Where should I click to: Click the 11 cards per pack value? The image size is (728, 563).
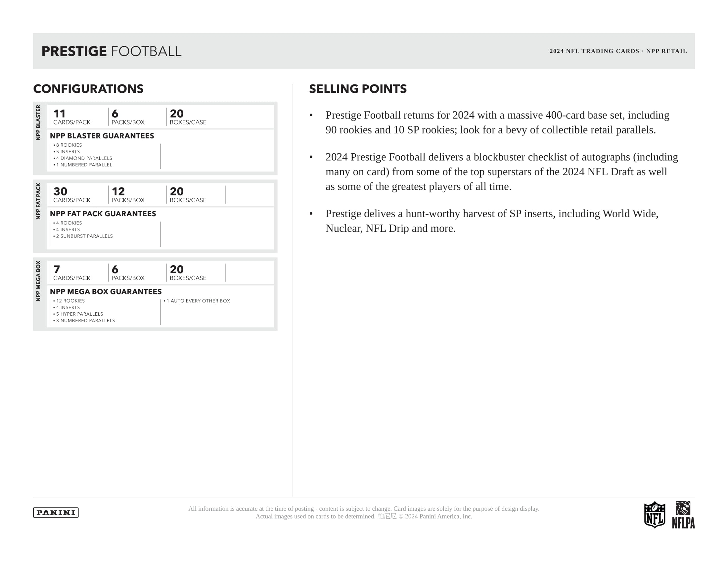point(60,114)
